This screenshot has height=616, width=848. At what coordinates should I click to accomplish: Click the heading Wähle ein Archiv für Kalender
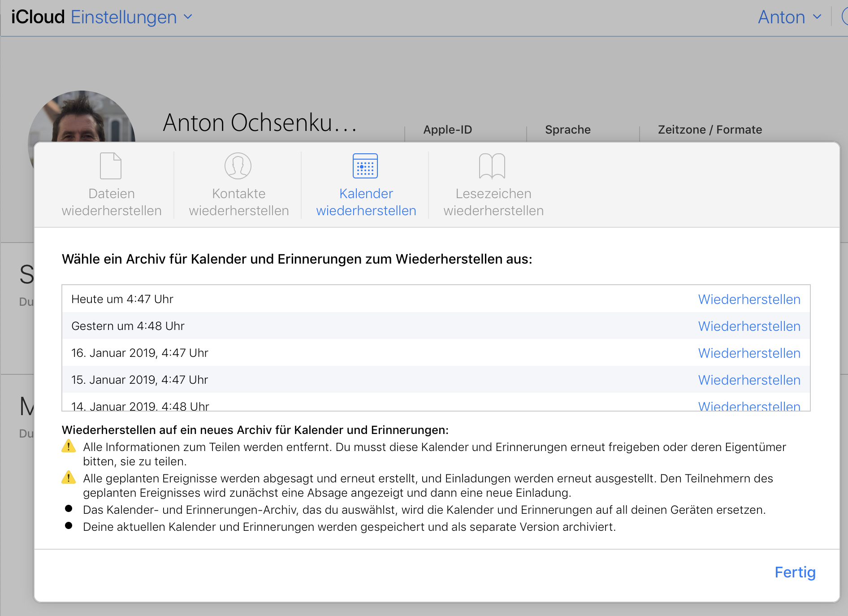point(297,259)
